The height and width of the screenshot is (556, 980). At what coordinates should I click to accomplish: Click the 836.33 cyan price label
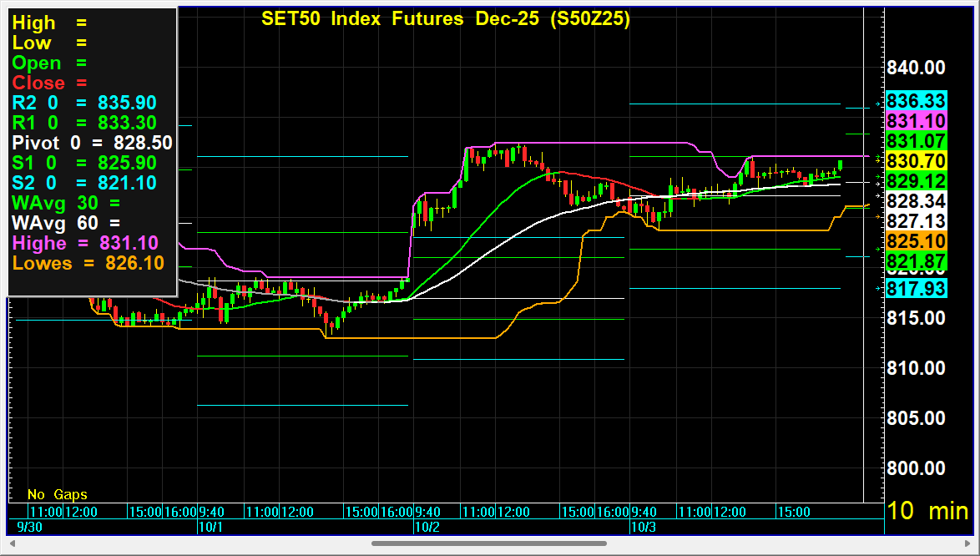(x=916, y=101)
